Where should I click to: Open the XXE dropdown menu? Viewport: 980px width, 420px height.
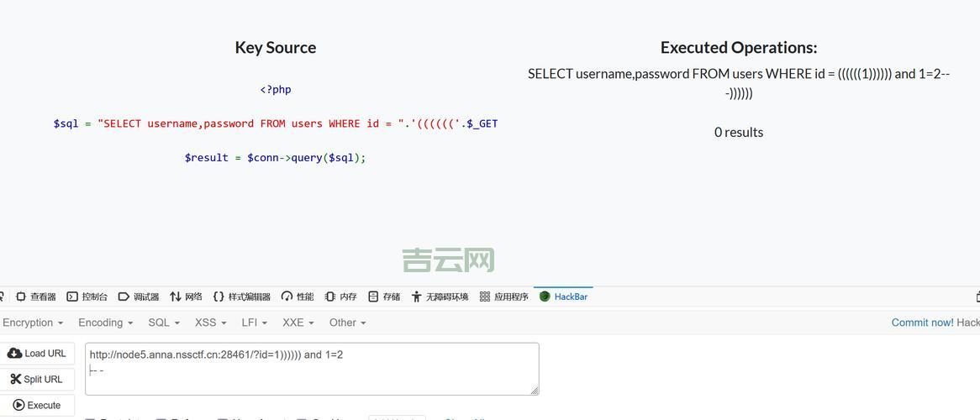298,323
